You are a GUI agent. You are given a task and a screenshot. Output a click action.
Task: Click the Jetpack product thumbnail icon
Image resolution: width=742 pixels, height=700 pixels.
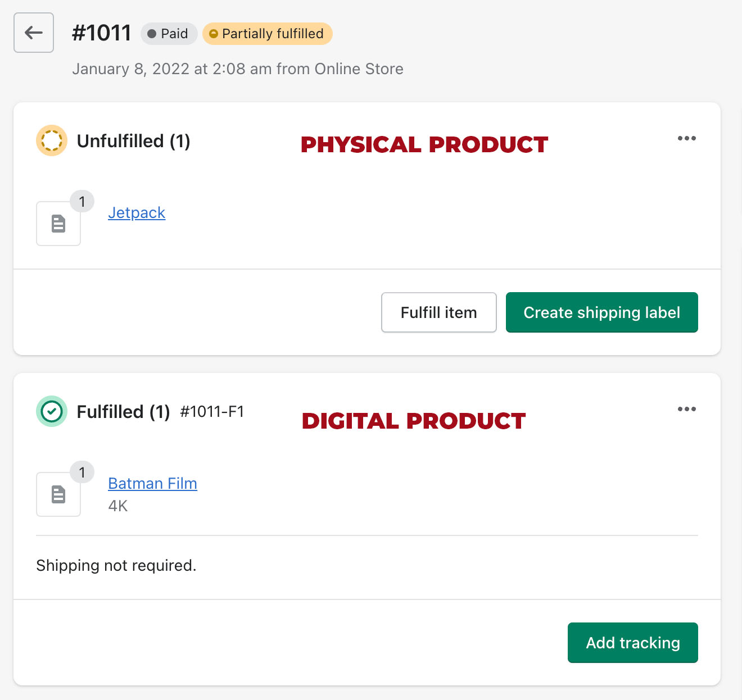(58, 224)
